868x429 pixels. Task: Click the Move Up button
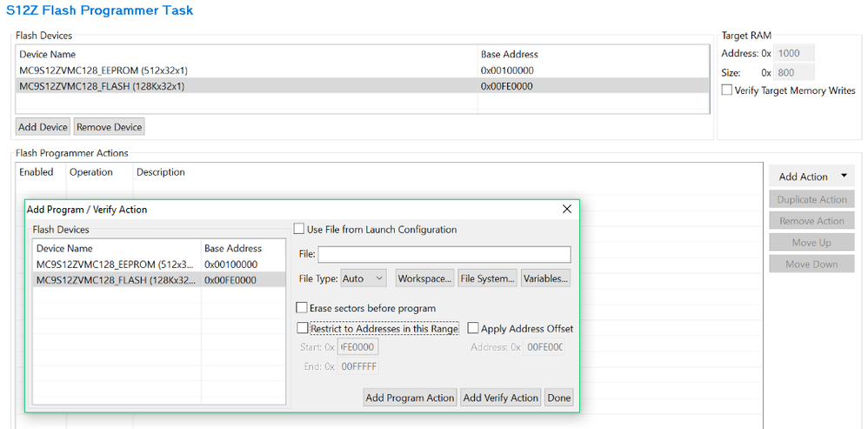(811, 243)
